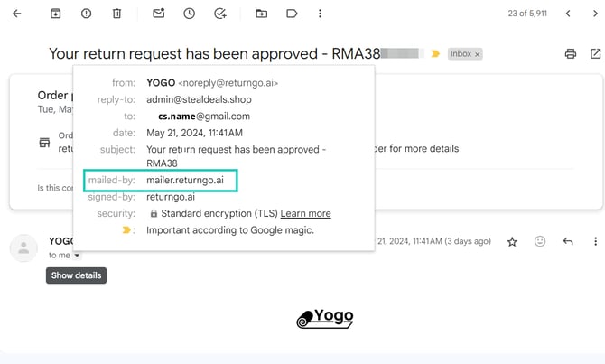Report this email as spam
605x364 pixels.
(86, 14)
